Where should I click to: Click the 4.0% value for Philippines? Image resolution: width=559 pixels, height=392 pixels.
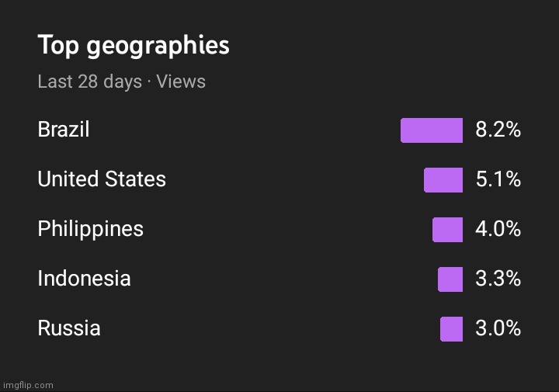pyautogui.click(x=498, y=229)
